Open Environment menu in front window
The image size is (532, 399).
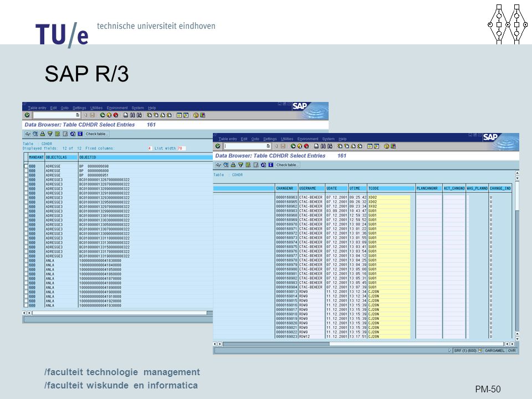pos(308,139)
